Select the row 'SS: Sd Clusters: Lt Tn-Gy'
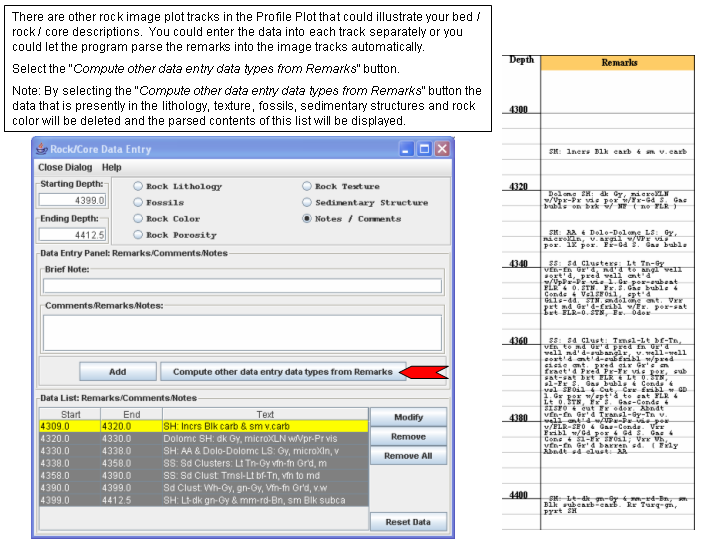 coord(204,463)
